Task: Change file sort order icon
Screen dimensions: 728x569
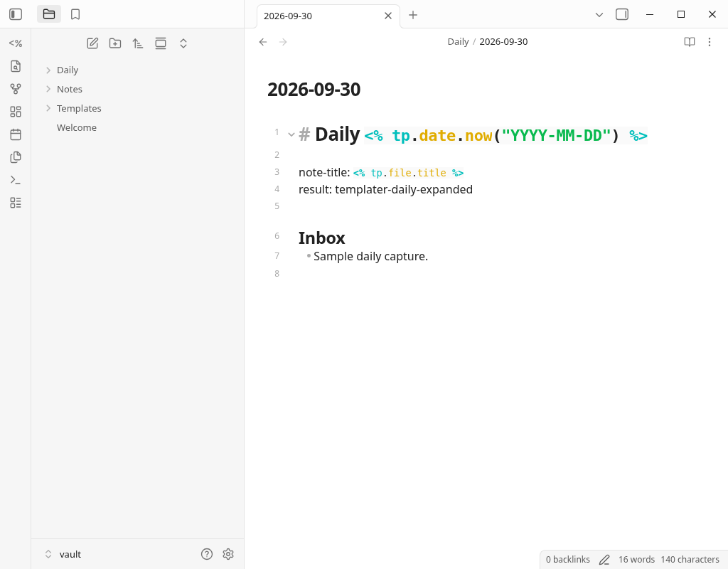Action: [138, 43]
